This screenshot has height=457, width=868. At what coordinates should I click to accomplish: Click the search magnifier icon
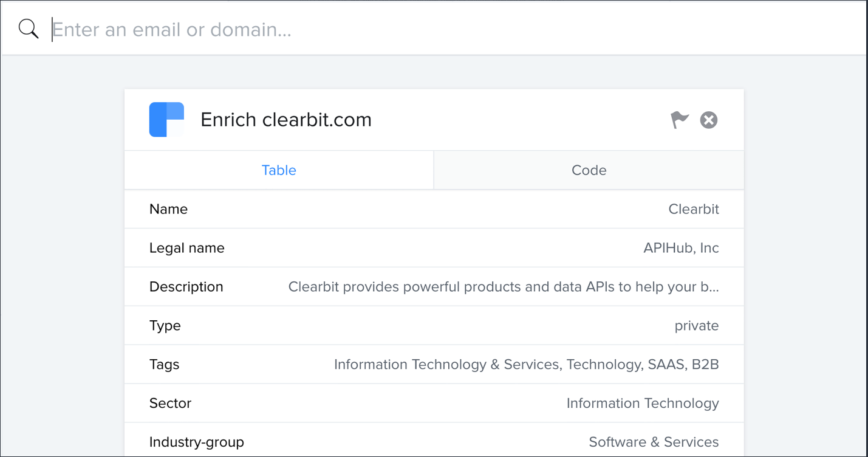click(29, 29)
